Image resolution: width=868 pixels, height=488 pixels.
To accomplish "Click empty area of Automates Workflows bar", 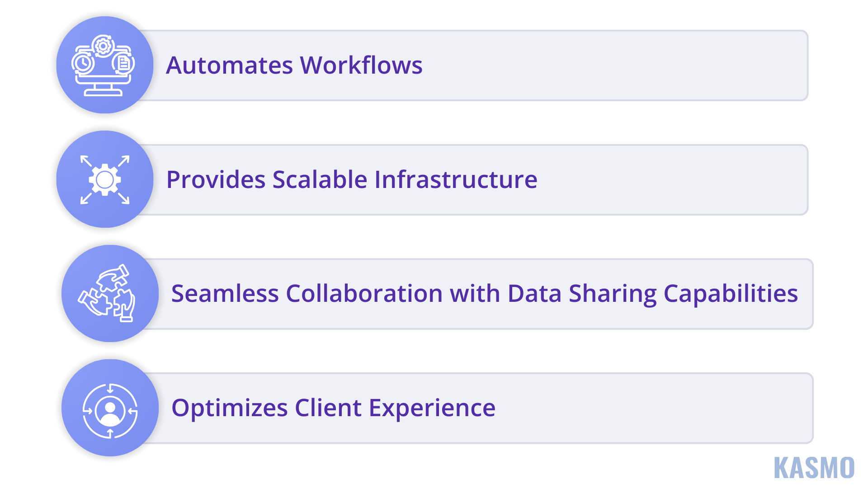I will (x=615, y=66).
